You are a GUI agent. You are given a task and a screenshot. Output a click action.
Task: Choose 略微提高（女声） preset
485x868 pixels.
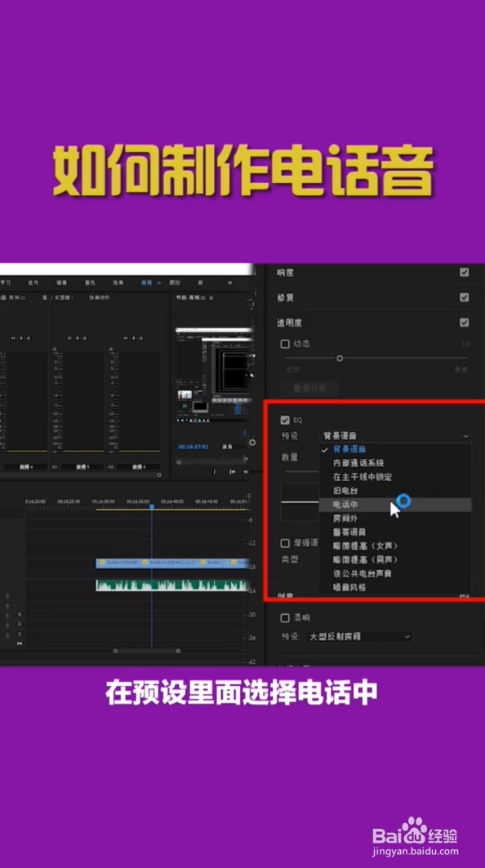394,545
